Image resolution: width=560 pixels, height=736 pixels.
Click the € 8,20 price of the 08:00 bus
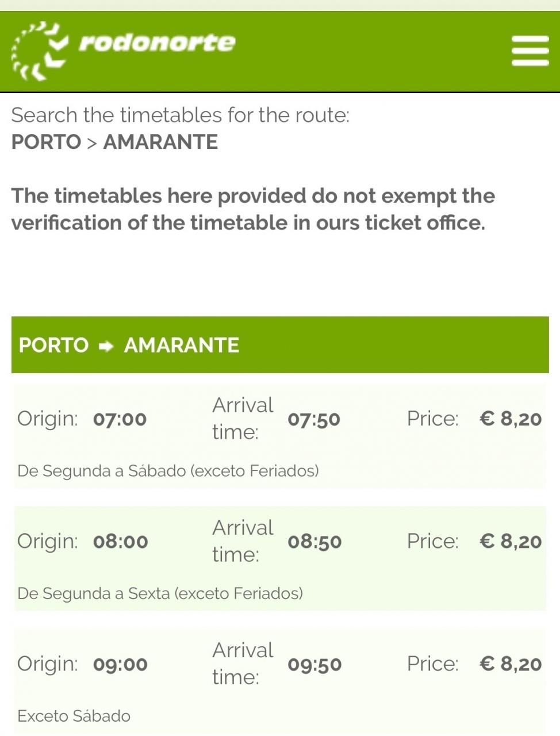511,541
